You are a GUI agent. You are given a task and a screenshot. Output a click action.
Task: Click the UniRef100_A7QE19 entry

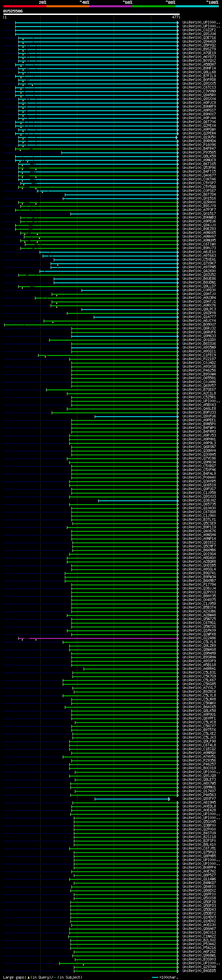tap(199, 53)
